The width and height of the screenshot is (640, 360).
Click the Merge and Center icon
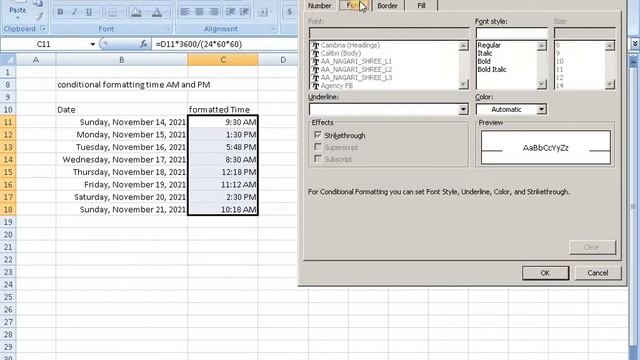point(263,12)
